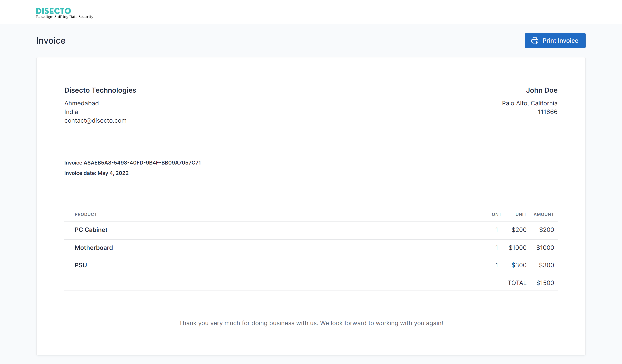The width and height of the screenshot is (622, 364).
Task: Click the printer icon on Print Invoice button
Action: coord(535,40)
